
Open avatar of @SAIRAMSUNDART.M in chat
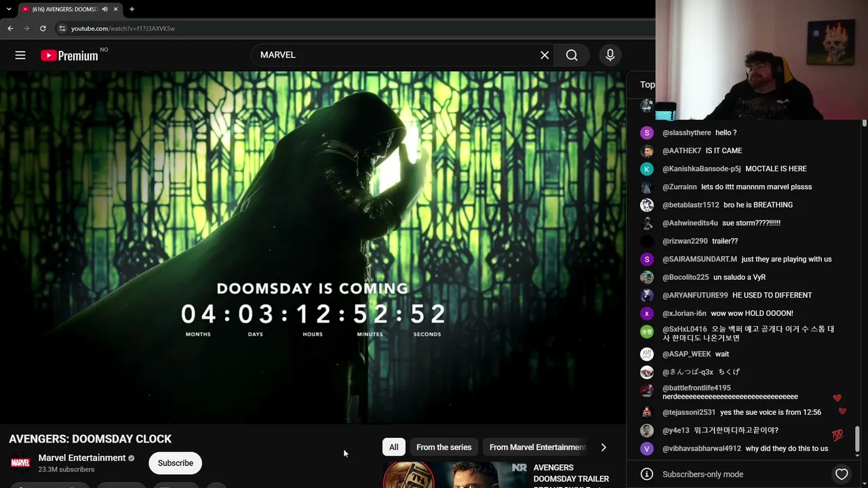pos(647,259)
